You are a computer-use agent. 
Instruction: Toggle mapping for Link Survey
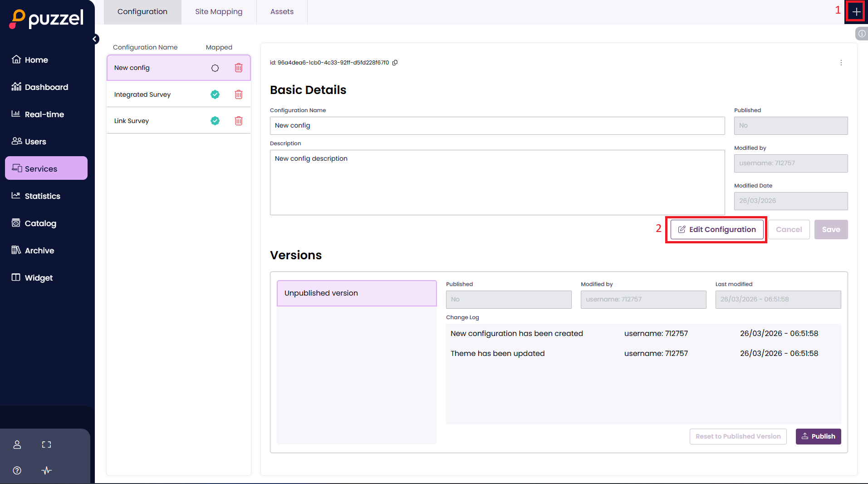[x=215, y=121]
